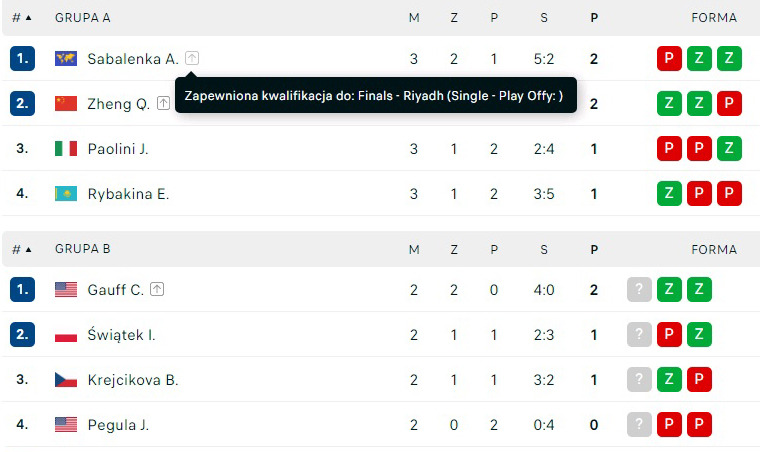The image size is (760, 452).
Task: Click the M column header in Grupa A
Action: click(x=414, y=18)
